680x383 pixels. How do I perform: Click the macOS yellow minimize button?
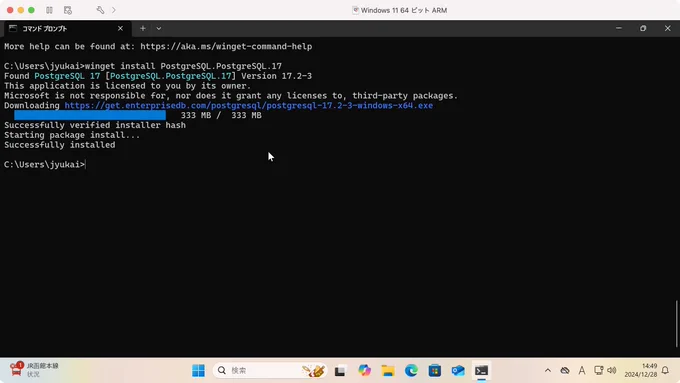20,10
